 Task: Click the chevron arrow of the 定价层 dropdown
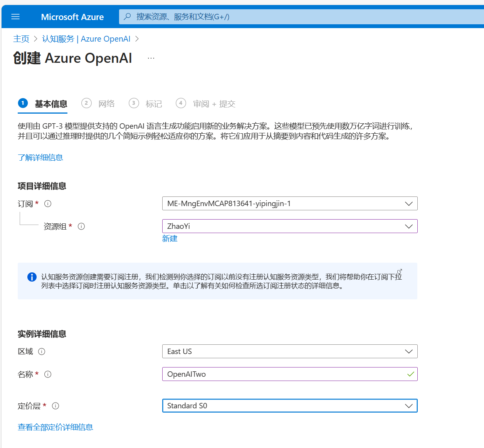[x=409, y=406]
